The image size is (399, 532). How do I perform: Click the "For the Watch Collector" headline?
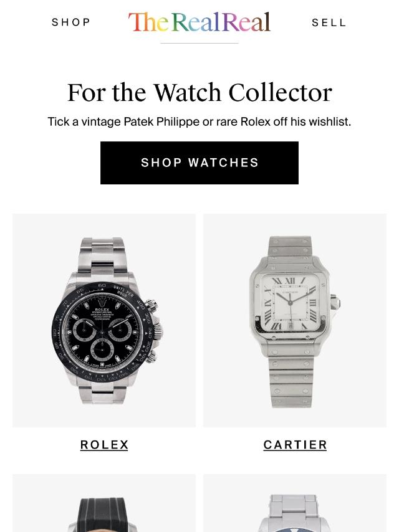coord(199,92)
